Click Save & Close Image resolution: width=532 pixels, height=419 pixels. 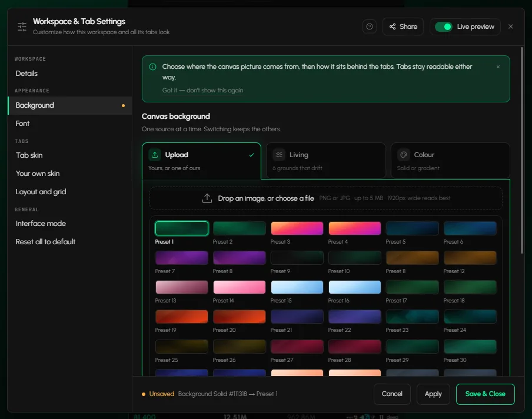click(x=485, y=394)
